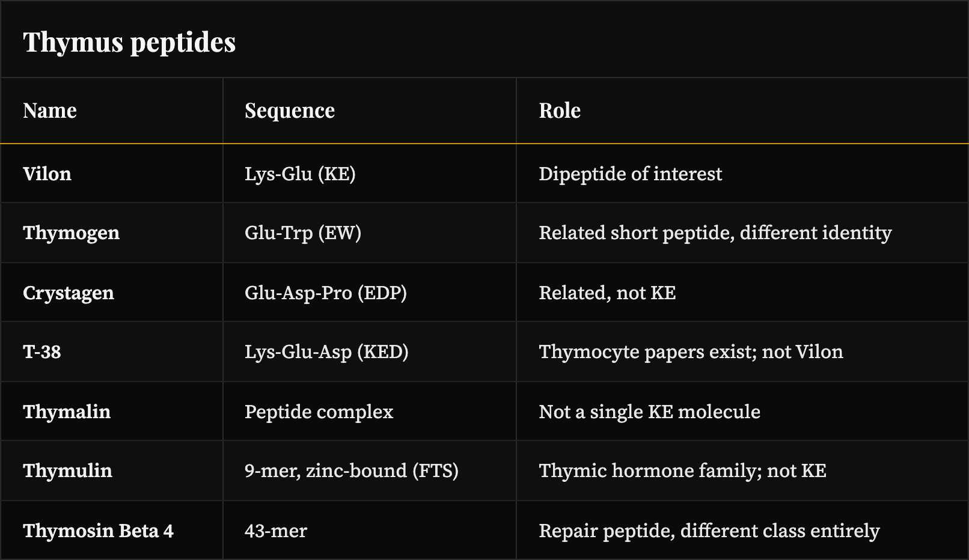Select the Name column header
Screen dimensions: 969x560
[111, 111]
